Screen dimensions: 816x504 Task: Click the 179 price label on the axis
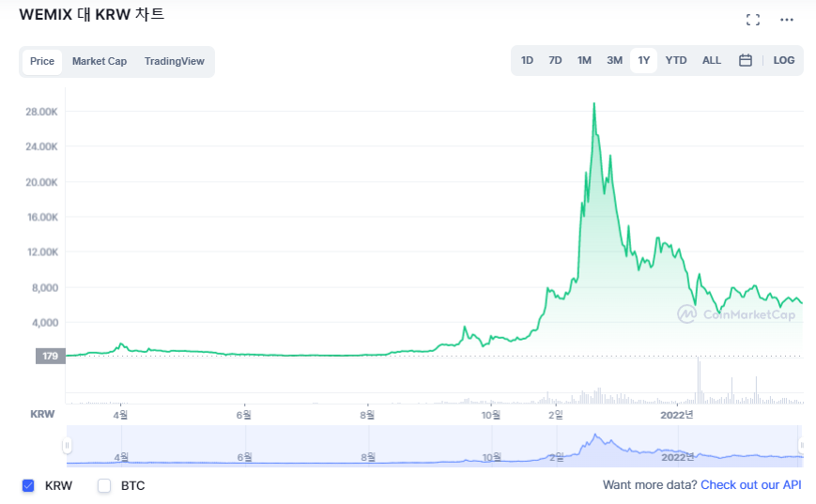coord(50,356)
